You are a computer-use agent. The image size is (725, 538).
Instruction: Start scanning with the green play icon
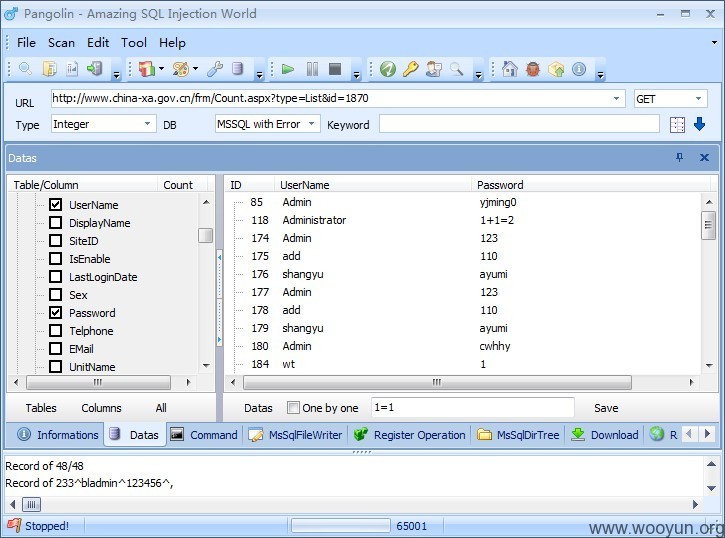click(x=288, y=69)
